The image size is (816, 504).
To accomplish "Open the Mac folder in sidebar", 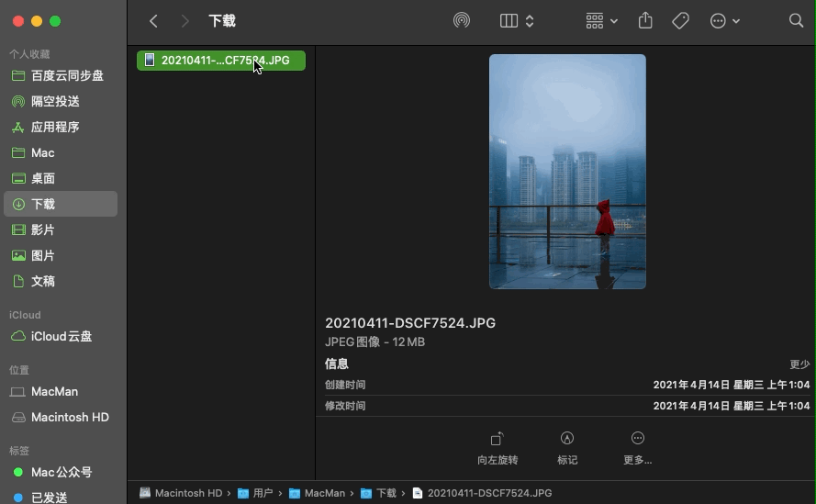I will tap(61, 152).
